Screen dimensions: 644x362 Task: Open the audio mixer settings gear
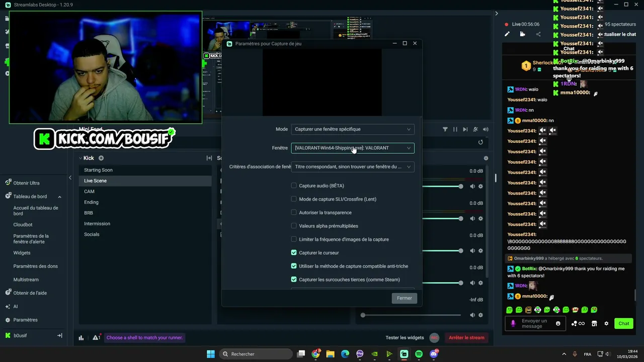[486, 158]
